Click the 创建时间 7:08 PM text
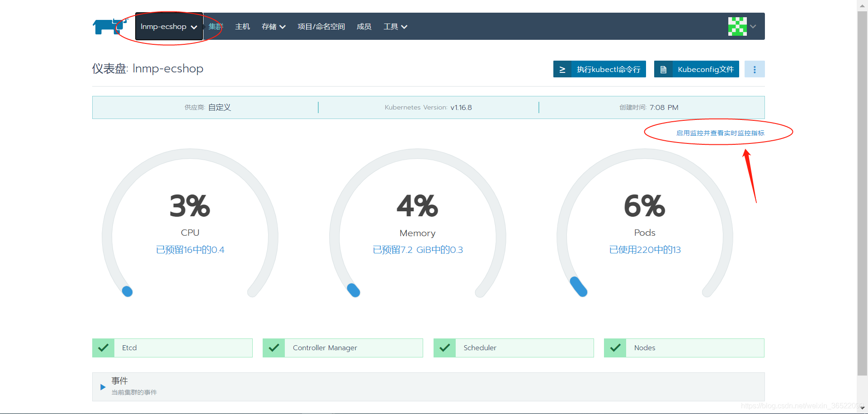The height and width of the screenshot is (414, 868). pos(649,107)
